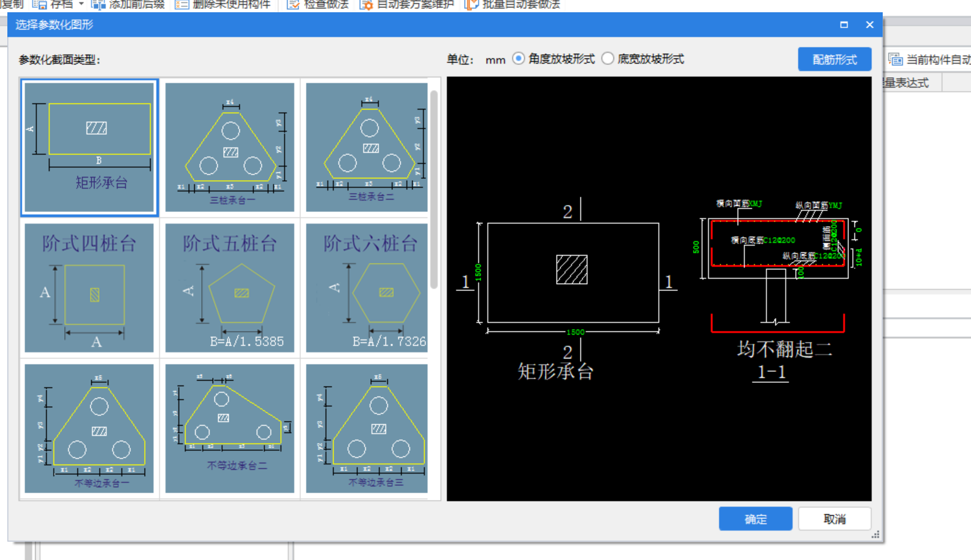
Task: Click the vertical 1500 height dimension
Action: [x=478, y=272]
